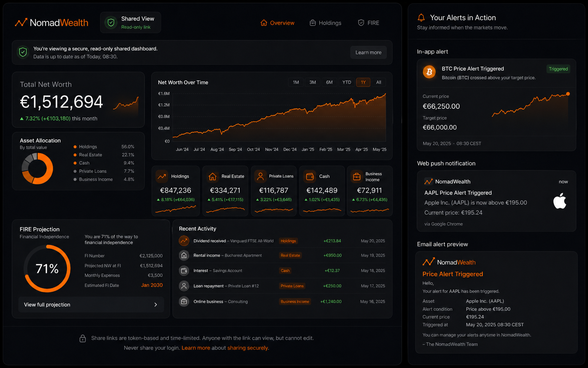Click the Shared View read-only link badge
588x368 pixels.
[131, 23]
